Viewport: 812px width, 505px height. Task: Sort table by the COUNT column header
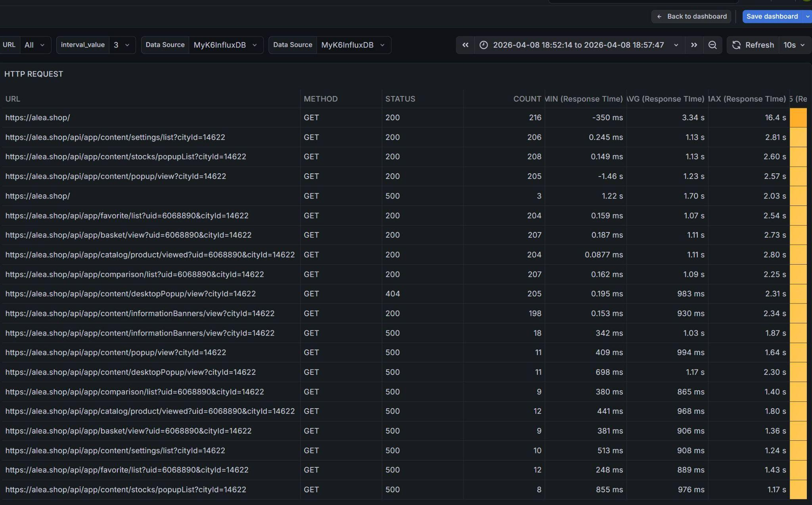(527, 99)
